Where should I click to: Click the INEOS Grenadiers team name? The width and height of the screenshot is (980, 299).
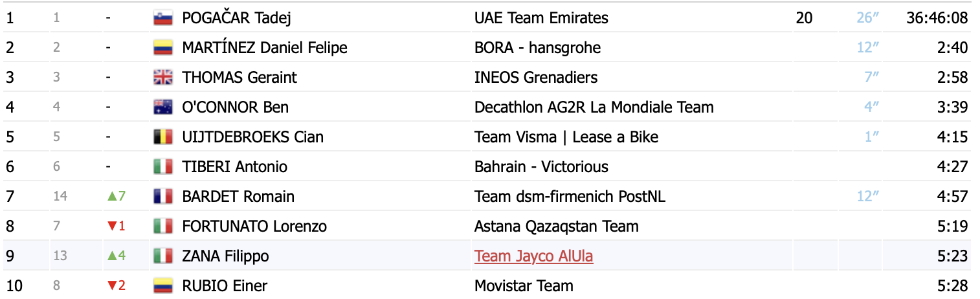pyautogui.click(x=536, y=78)
